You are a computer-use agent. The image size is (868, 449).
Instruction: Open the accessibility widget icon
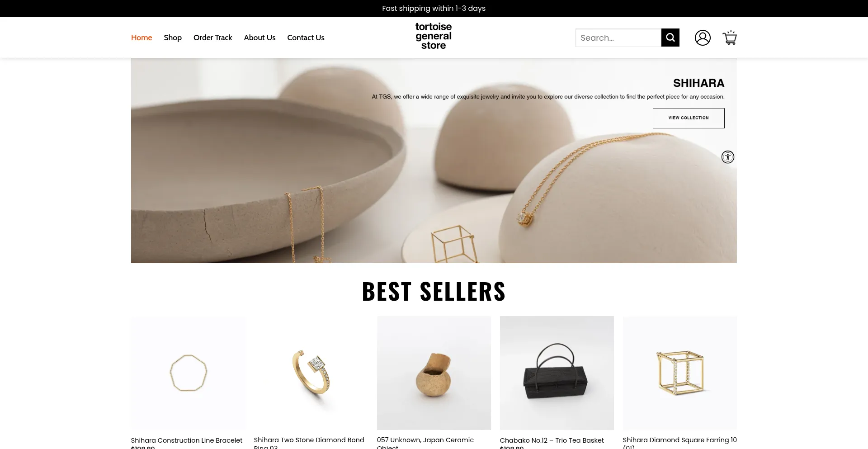click(x=728, y=157)
